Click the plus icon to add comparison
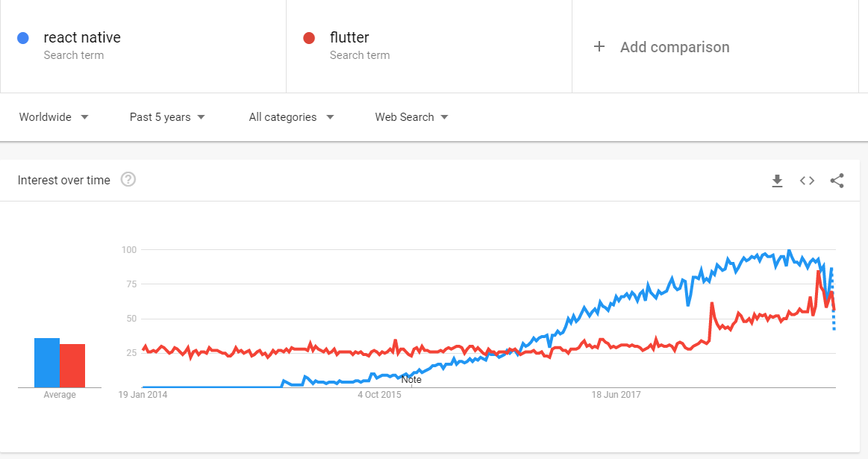Image resolution: width=868 pixels, height=459 pixels. 599,47
